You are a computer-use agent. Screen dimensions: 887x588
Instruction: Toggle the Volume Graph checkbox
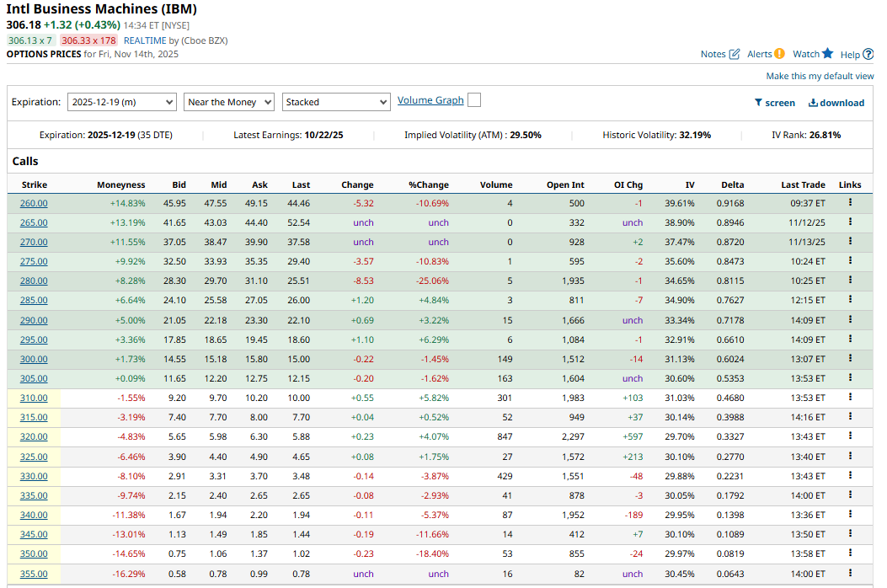pos(474,100)
